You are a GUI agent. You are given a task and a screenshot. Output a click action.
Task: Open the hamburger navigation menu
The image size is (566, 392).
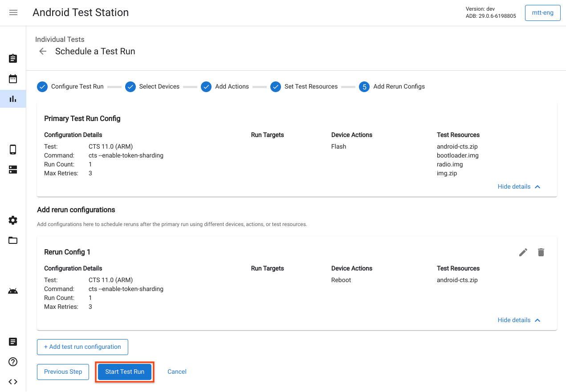point(13,12)
